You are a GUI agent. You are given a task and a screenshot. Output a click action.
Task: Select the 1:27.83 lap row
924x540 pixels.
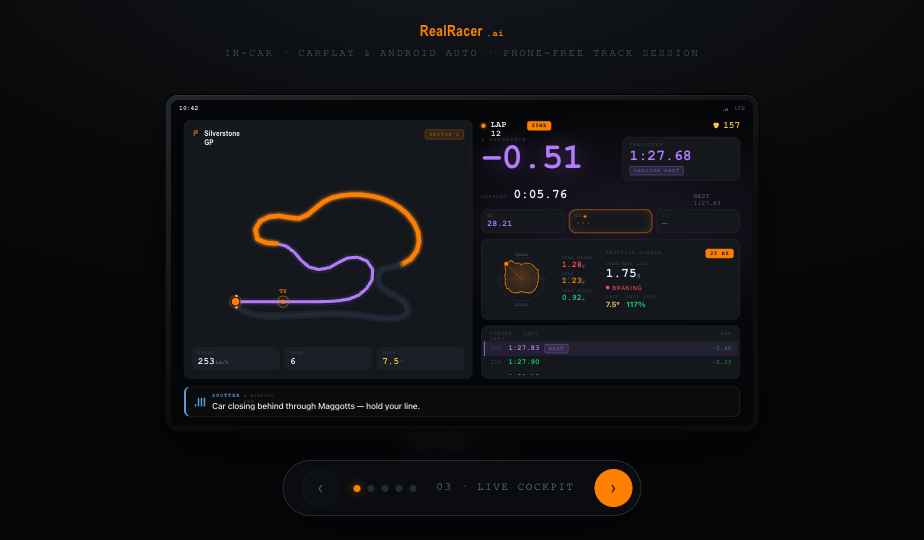(610, 348)
